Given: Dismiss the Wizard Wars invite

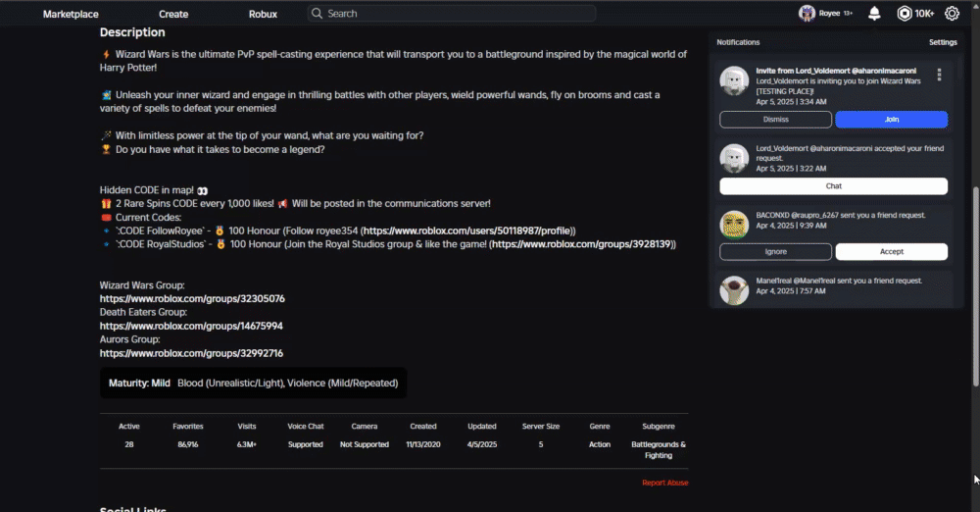Looking at the screenshot, I should 775,120.
